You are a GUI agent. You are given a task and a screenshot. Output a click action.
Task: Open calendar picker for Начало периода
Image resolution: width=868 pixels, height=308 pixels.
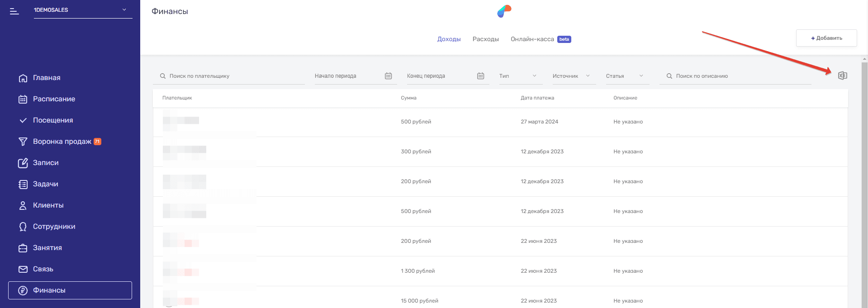tap(388, 76)
